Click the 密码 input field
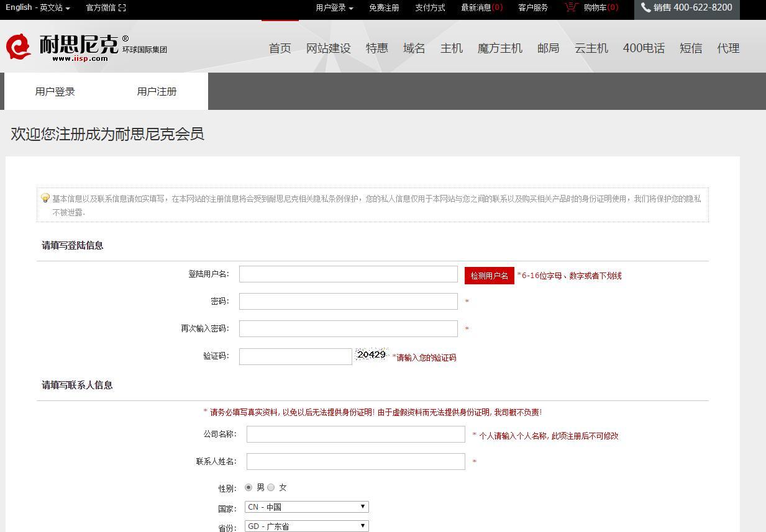Screen dimensions: 766x532 pyautogui.click(x=349, y=301)
